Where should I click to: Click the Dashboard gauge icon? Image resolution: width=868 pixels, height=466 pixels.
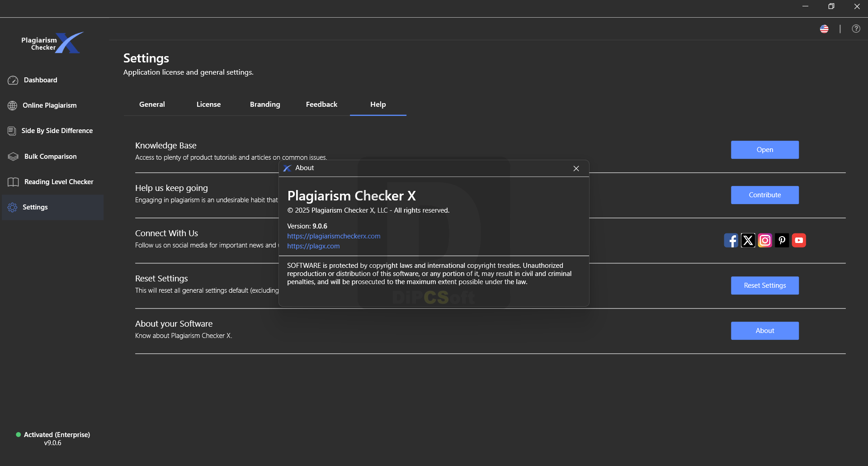(x=13, y=80)
